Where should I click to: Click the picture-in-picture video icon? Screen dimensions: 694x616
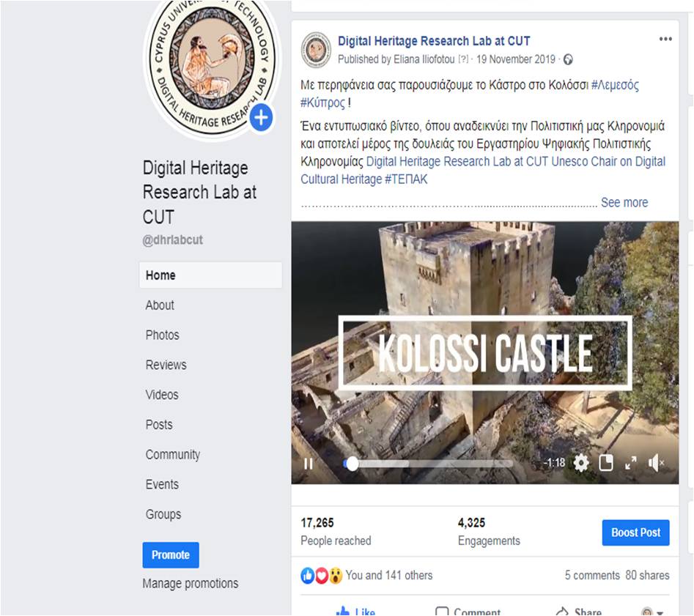coord(606,463)
